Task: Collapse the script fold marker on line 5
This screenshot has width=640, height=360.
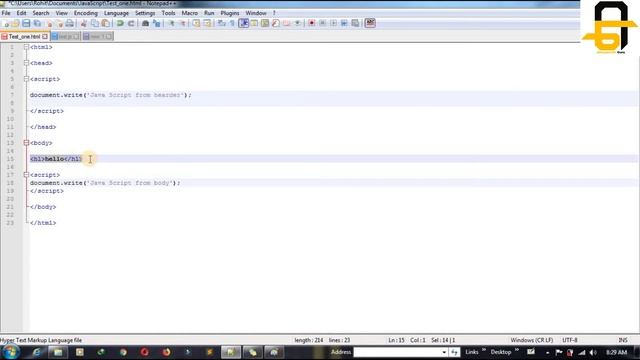Action: [x=26, y=79]
